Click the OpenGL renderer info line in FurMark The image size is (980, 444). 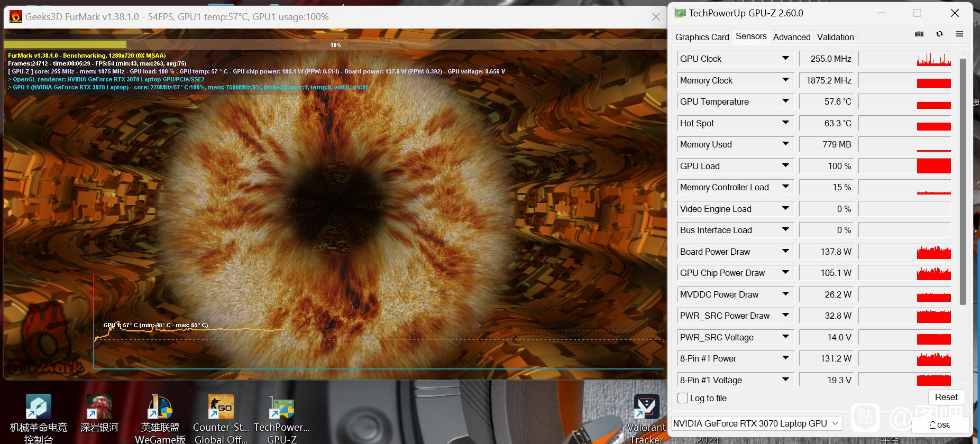[106, 79]
